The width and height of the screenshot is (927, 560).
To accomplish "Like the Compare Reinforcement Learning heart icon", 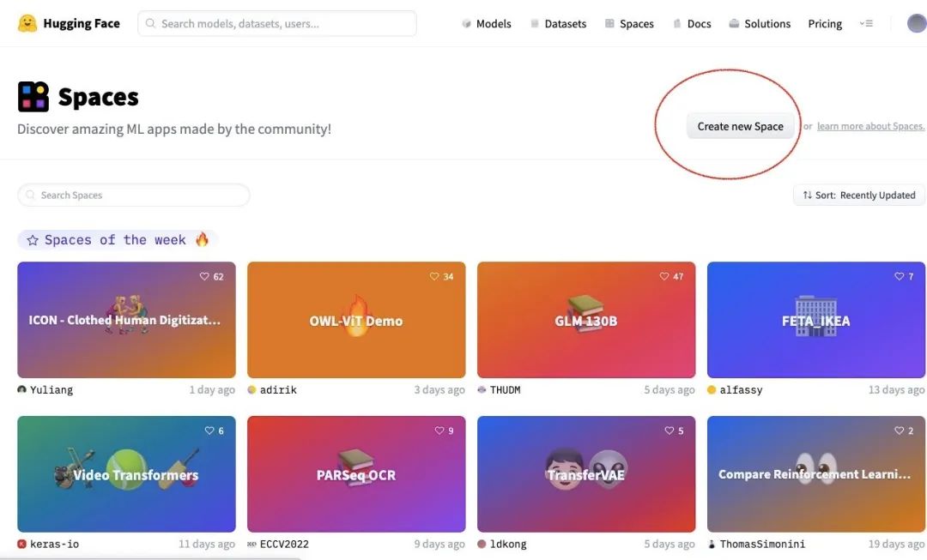I will click(900, 431).
